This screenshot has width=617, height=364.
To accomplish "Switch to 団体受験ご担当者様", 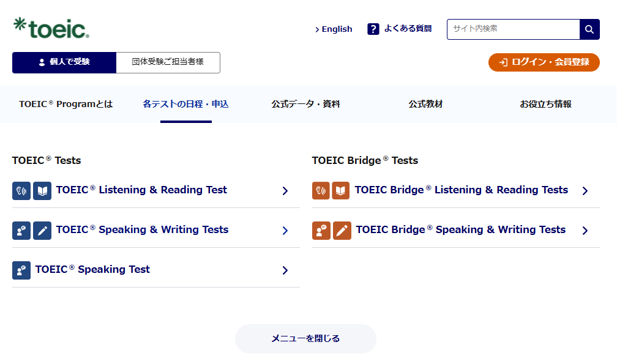I will [168, 62].
